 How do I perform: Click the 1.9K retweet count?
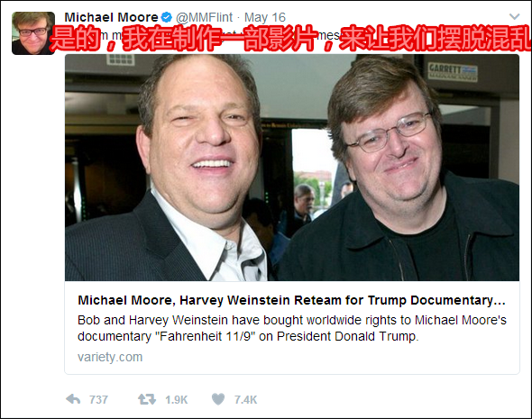(x=177, y=400)
